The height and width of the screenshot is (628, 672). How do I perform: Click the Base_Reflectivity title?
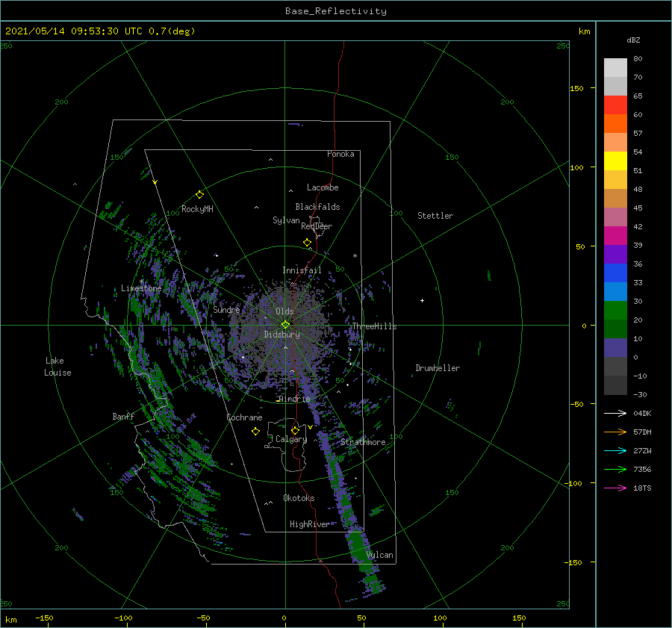coord(336,11)
